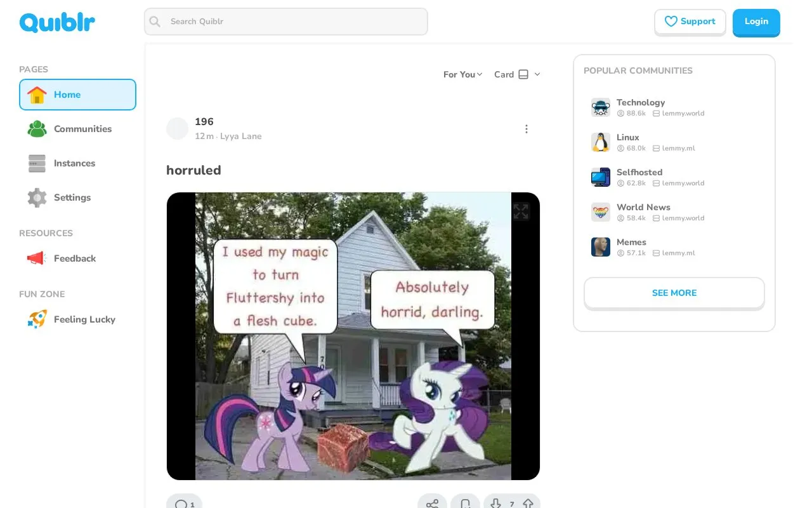Viewport: 812px width, 508px height.
Task: Focus the Search Quiblr input field
Action: [286, 22]
